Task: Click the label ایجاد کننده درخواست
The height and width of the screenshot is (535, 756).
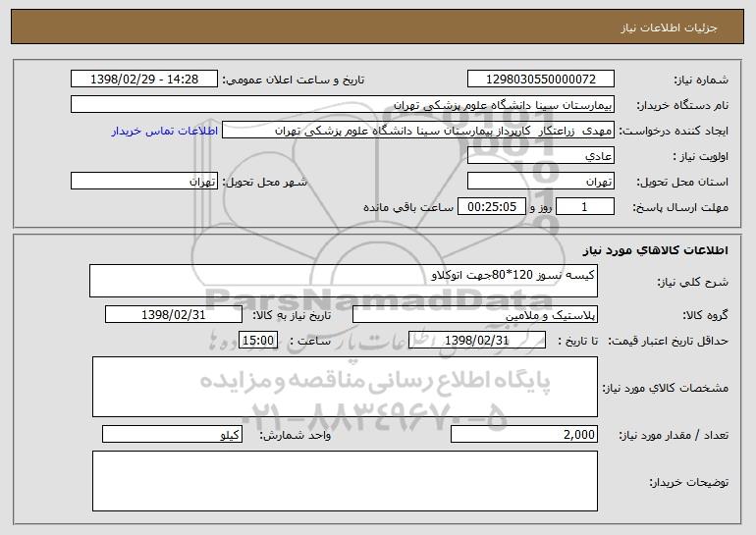Action: 674,132
